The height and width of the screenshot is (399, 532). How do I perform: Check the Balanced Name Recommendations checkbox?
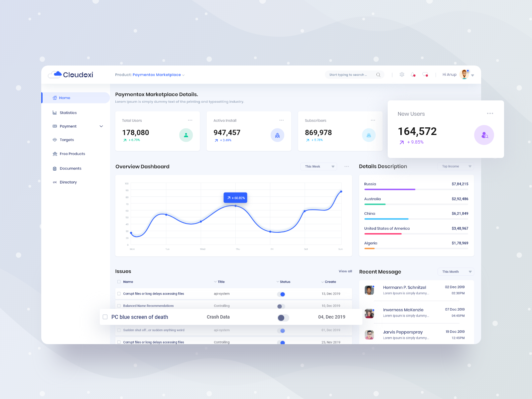coord(119,306)
